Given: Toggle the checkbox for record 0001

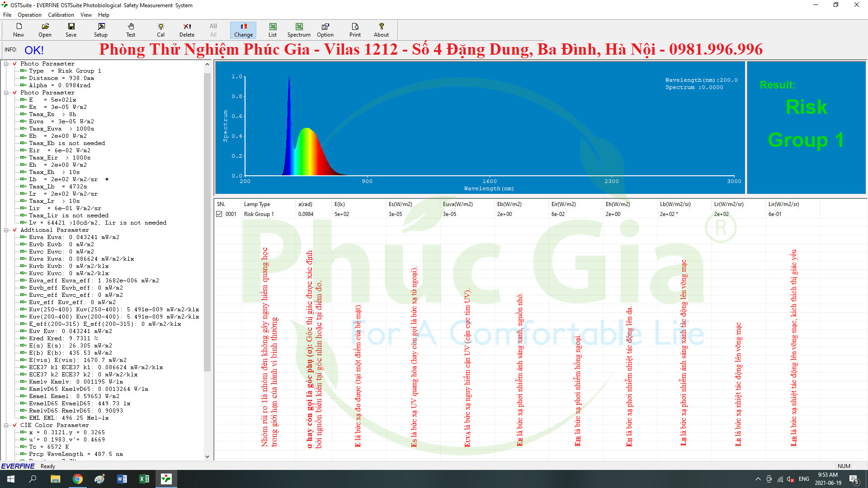Looking at the screenshot, I should [x=219, y=214].
